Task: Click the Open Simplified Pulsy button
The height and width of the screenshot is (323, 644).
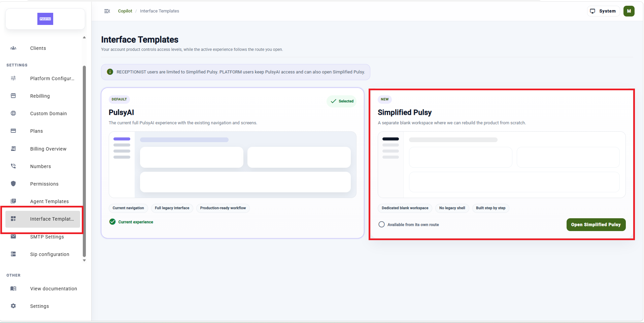Action: [x=596, y=225]
